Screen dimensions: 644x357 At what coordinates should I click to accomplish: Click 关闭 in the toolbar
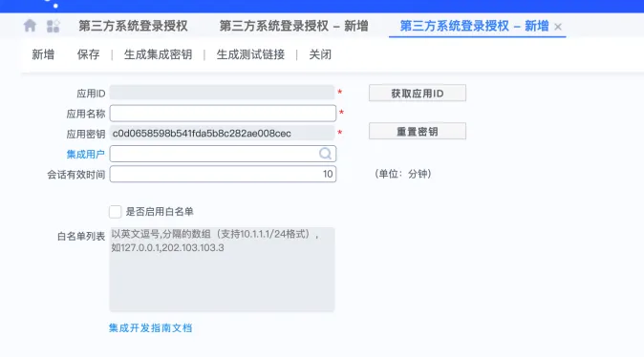tap(320, 54)
